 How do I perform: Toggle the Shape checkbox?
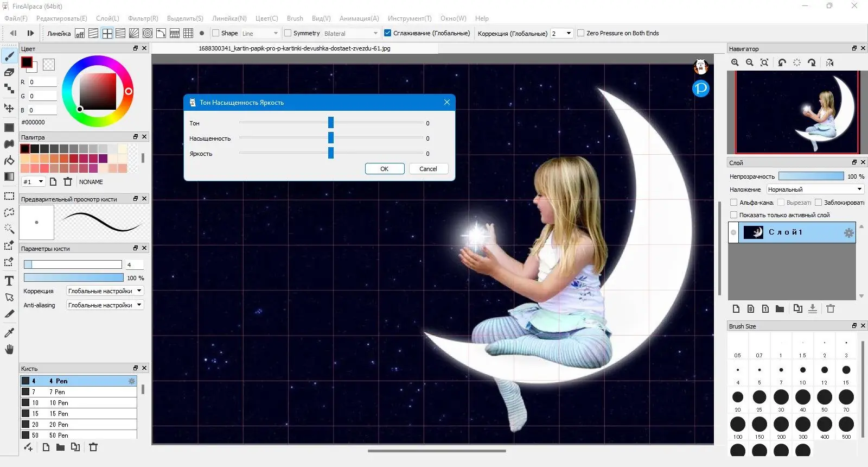tap(215, 33)
